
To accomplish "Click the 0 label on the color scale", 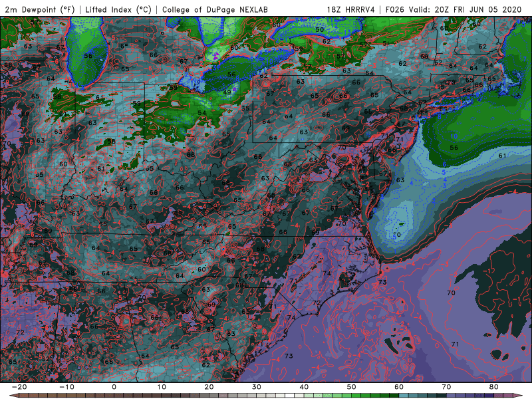I will 114,387.
